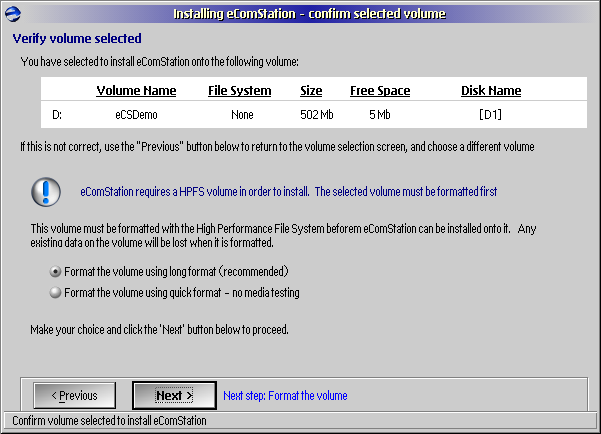Click the Size column header
Viewport: 601px width, 434px height.
pyautogui.click(x=311, y=90)
